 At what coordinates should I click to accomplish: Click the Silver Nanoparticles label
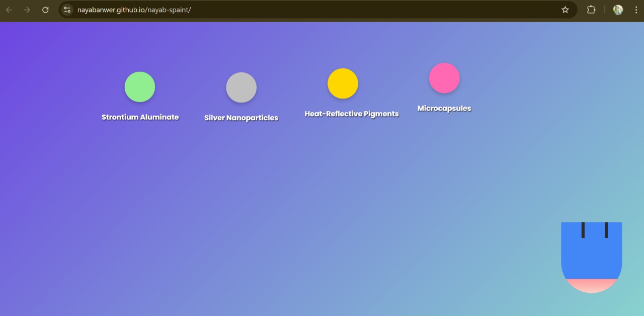coord(242,118)
